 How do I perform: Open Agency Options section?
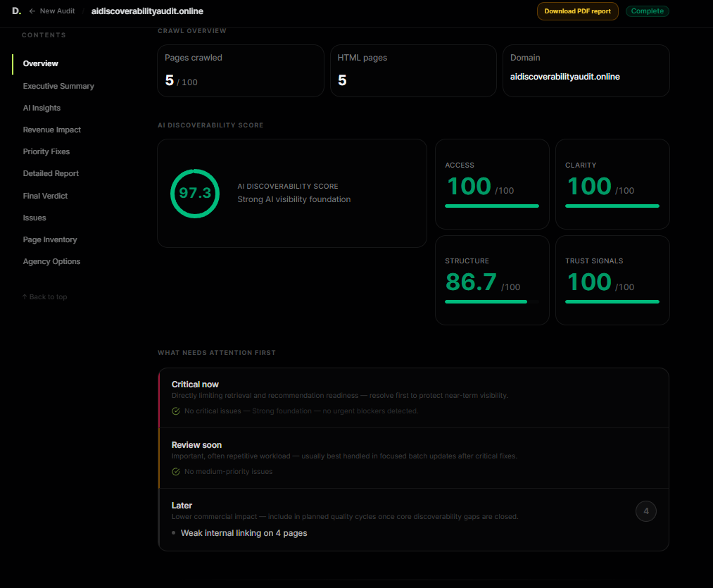(x=52, y=261)
